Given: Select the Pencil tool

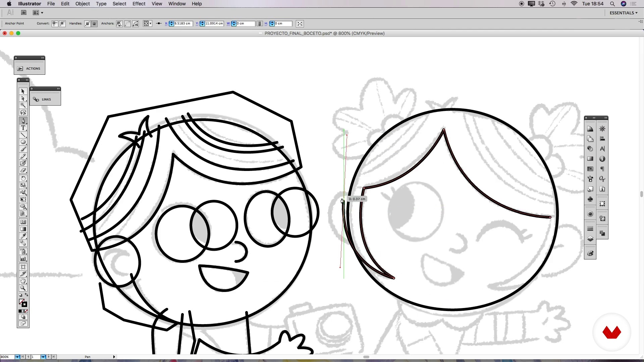Looking at the screenshot, I should [23, 156].
